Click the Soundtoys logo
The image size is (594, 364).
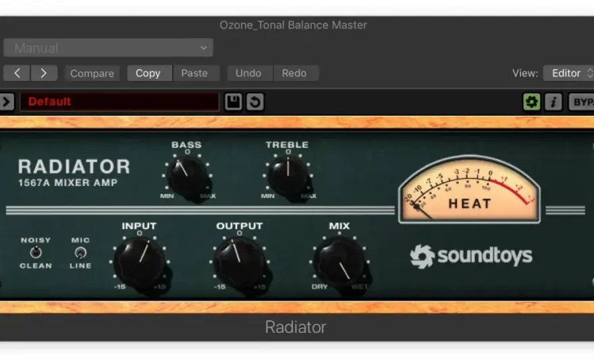click(x=471, y=256)
